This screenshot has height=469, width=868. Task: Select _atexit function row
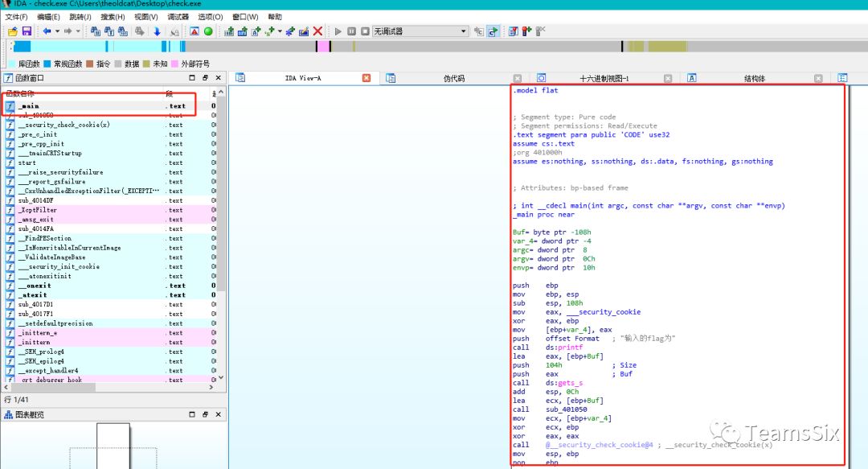coord(111,295)
